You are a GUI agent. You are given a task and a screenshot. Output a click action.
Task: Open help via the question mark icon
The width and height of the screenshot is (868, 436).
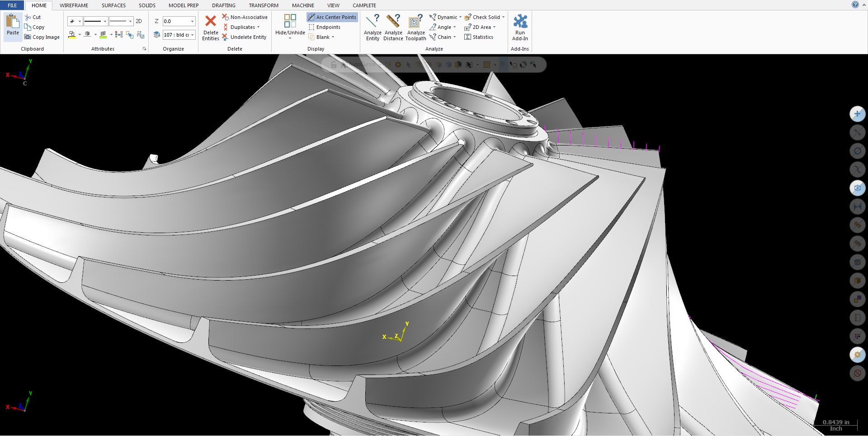point(855,5)
